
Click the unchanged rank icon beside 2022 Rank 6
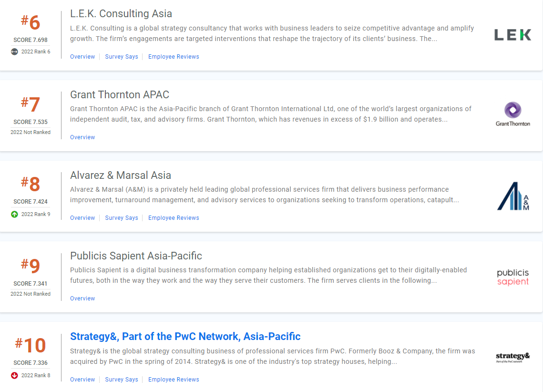[x=15, y=52]
